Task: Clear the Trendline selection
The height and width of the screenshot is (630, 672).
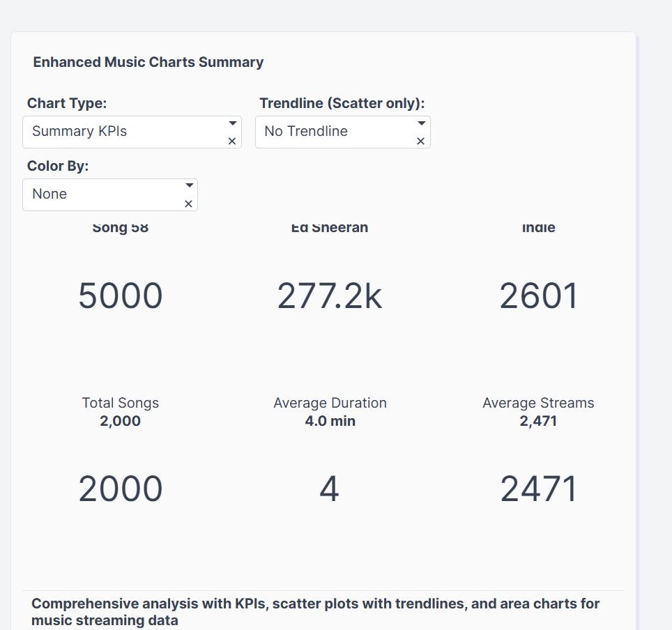Action: 420,141
